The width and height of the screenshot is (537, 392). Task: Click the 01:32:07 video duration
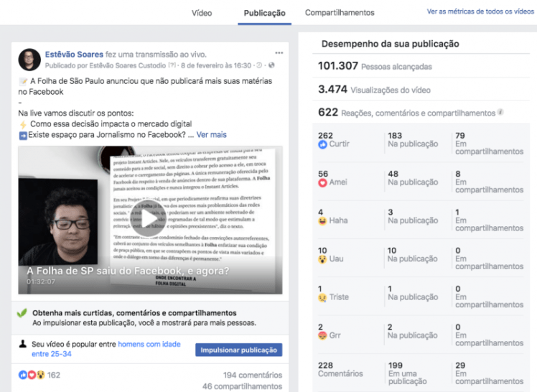pos(41,281)
